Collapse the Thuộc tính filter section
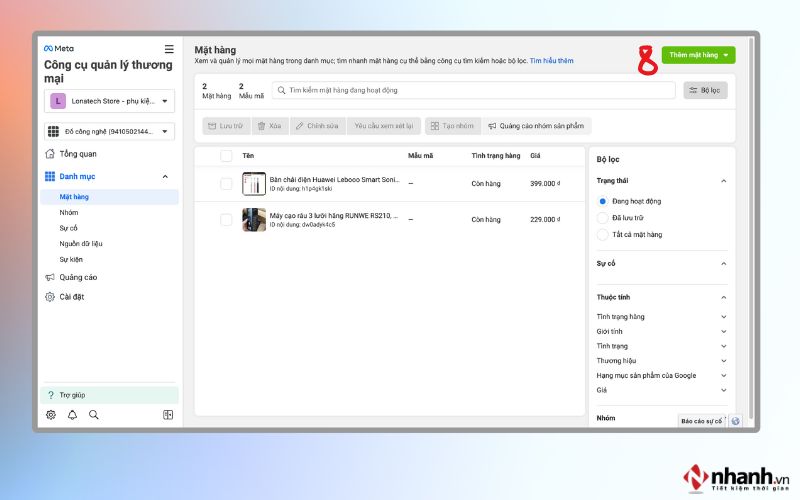This screenshot has width=800, height=500. pos(723,297)
